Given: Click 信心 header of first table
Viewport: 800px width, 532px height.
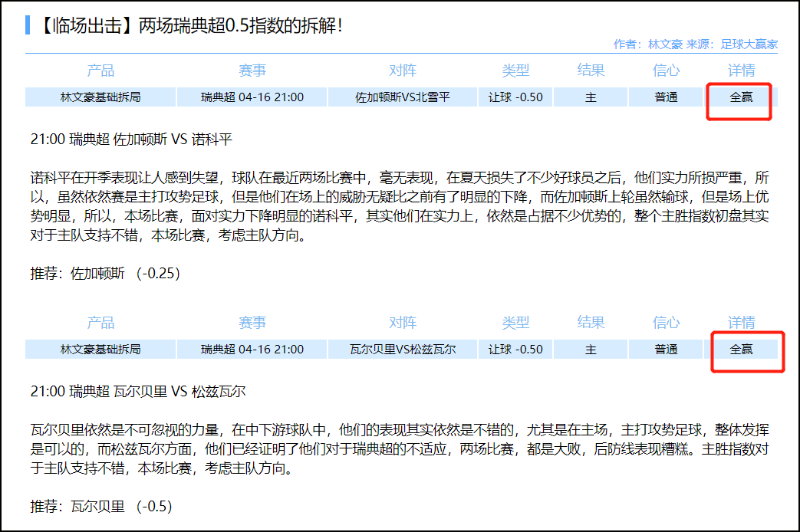Looking at the screenshot, I should [x=666, y=70].
